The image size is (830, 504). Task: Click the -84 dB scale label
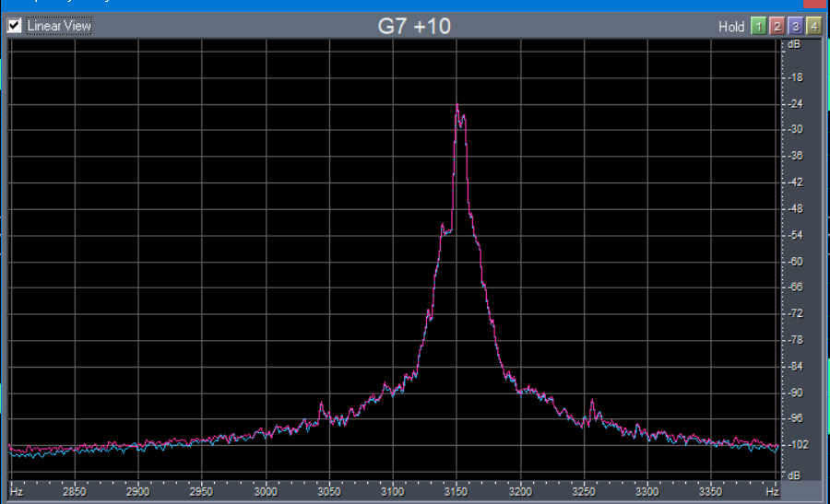click(795, 366)
